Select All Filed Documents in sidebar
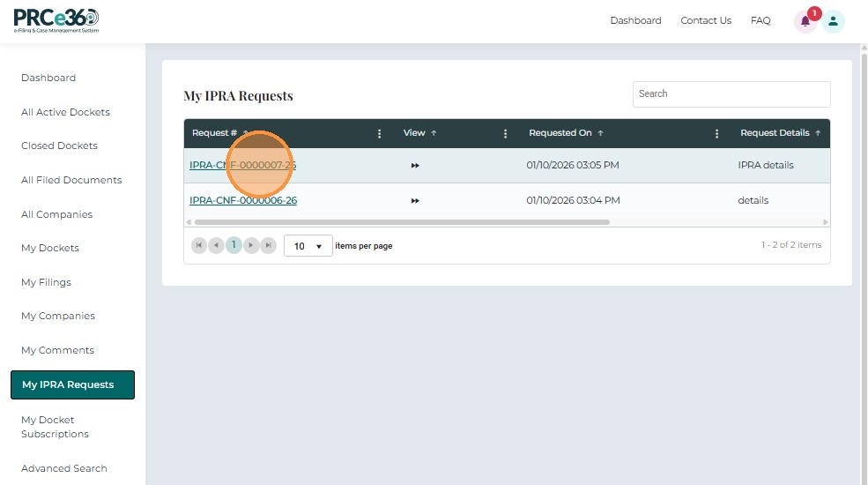The height and width of the screenshot is (485, 868). pos(71,181)
